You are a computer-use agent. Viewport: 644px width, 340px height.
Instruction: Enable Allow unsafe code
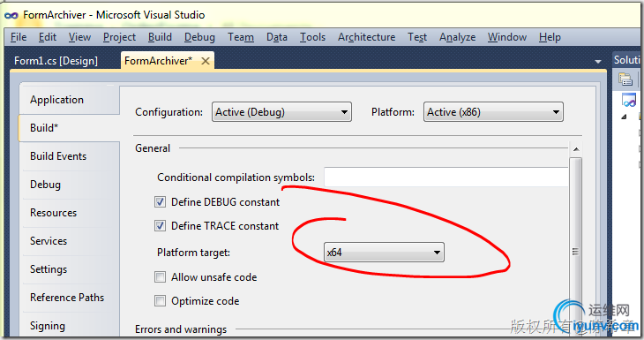(160, 276)
